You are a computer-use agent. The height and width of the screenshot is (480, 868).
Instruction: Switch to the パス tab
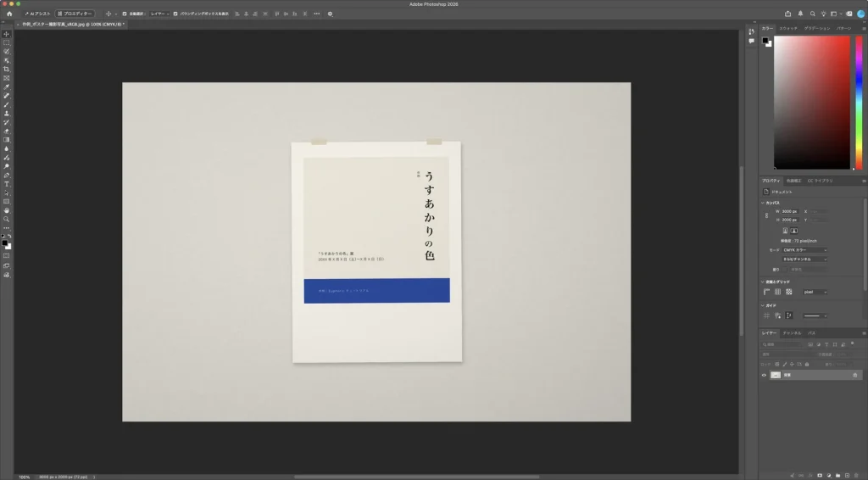811,332
